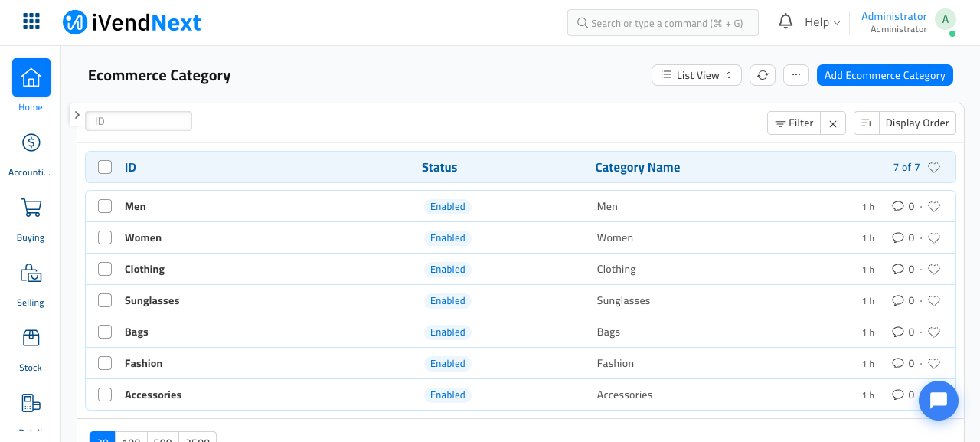Select the Sunglasses row checkbox
Viewport: 980px width, 442px height.
coord(105,300)
